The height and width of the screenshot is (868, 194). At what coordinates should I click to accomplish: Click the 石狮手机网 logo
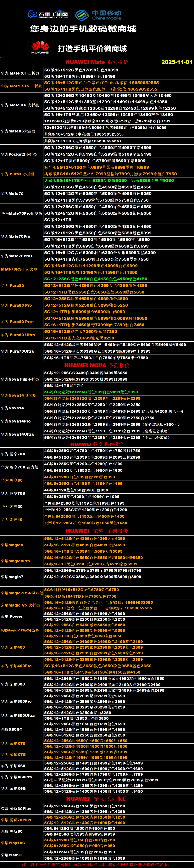point(47,14)
